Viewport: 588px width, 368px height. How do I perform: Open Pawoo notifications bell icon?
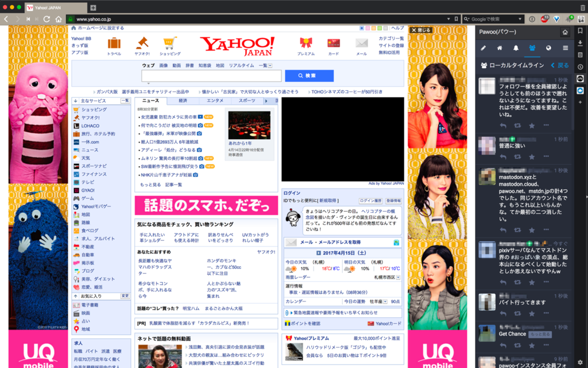516,48
